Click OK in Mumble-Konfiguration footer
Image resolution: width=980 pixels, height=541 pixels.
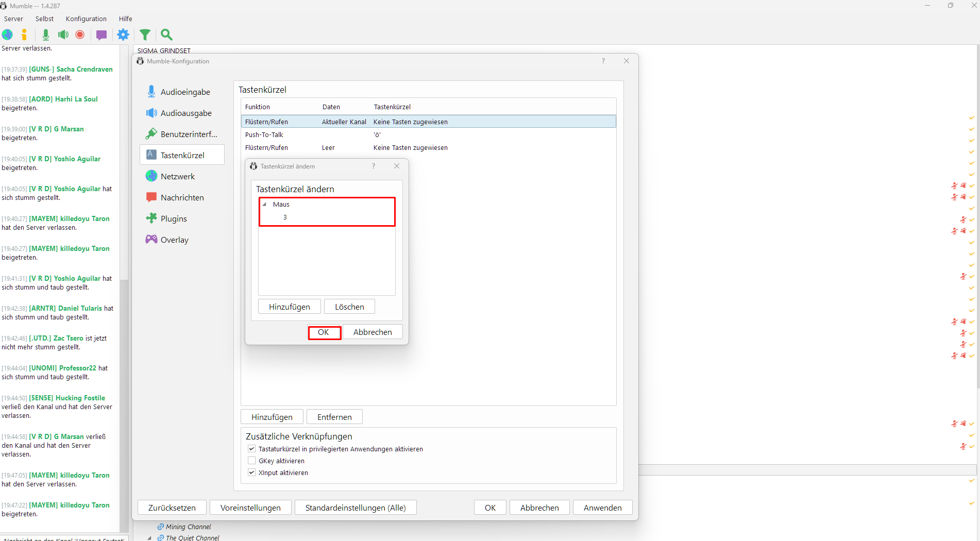point(490,508)
